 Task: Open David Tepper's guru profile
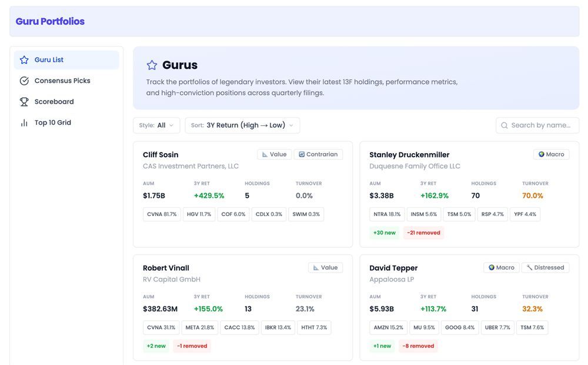[x=393, y=268]
